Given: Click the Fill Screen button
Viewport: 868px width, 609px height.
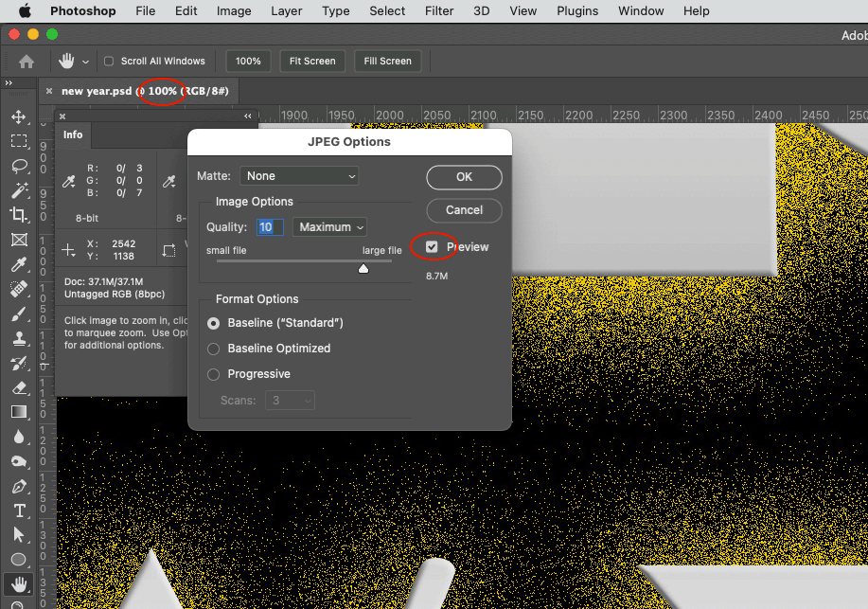Looking at the screenshot, I should point(387,61).
